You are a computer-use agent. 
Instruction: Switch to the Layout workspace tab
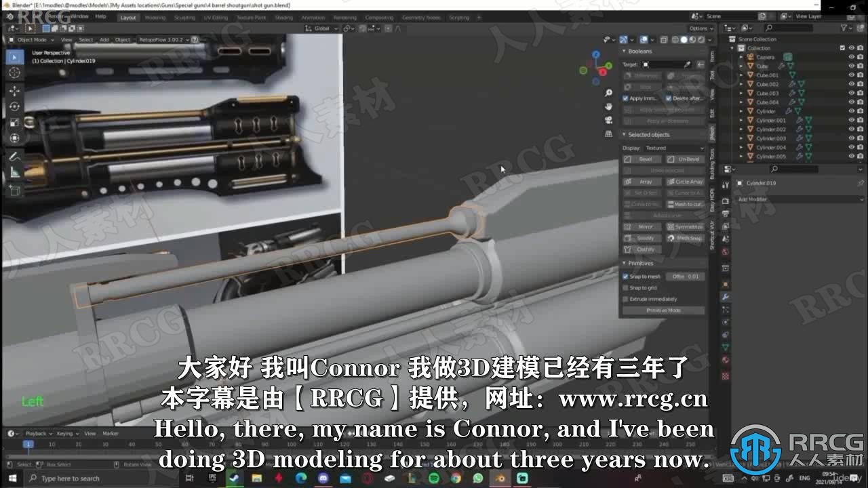click(128, 17)
